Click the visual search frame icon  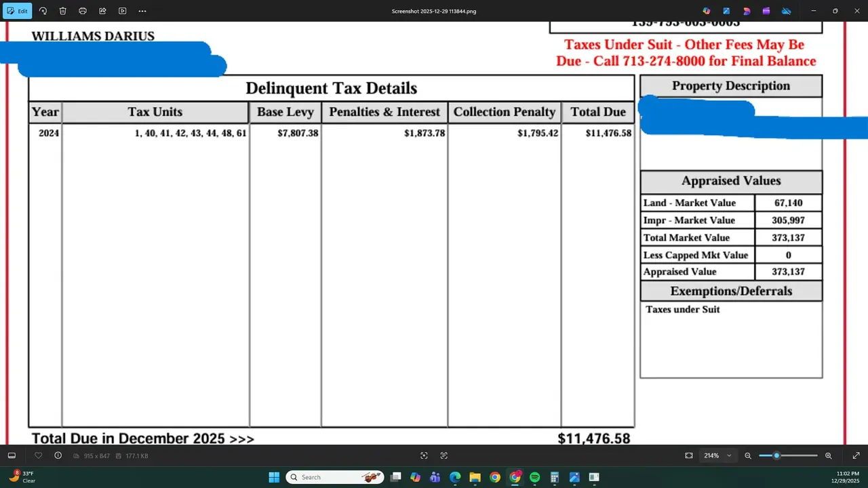point(424,455)
